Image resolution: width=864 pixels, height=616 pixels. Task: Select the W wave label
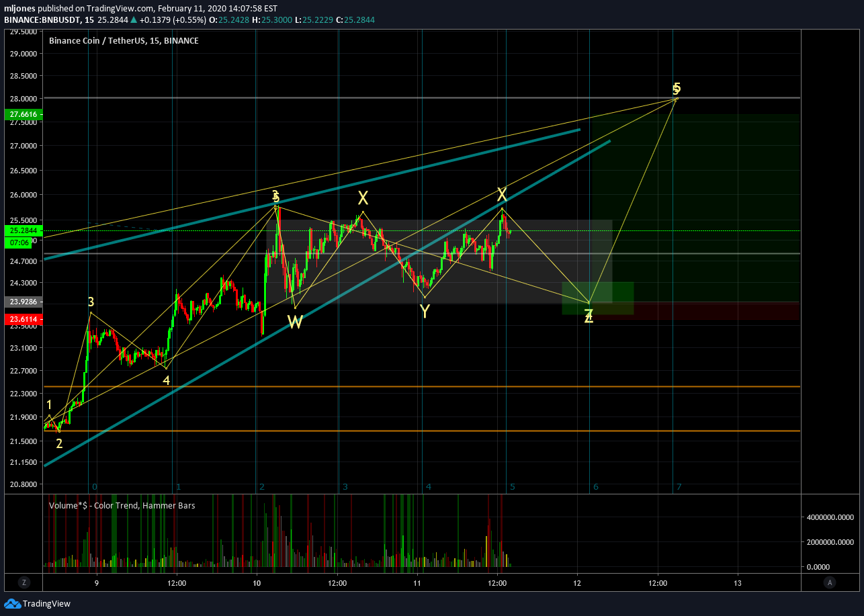295,322
